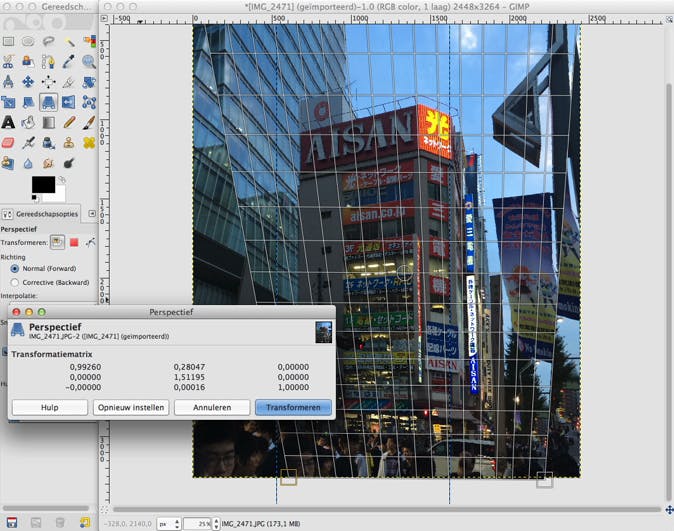674x531 pixels.
Task: Open the Gereedschapsopties tab
Action: 40,214
